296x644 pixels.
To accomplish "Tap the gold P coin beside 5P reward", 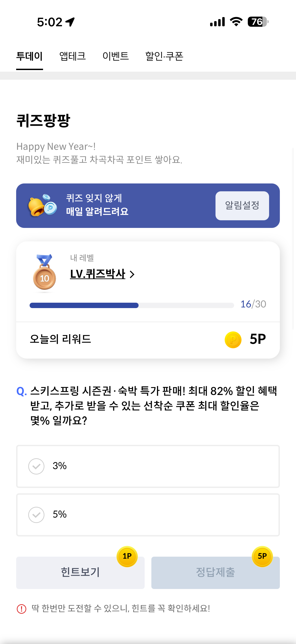I will coord(233,340).
